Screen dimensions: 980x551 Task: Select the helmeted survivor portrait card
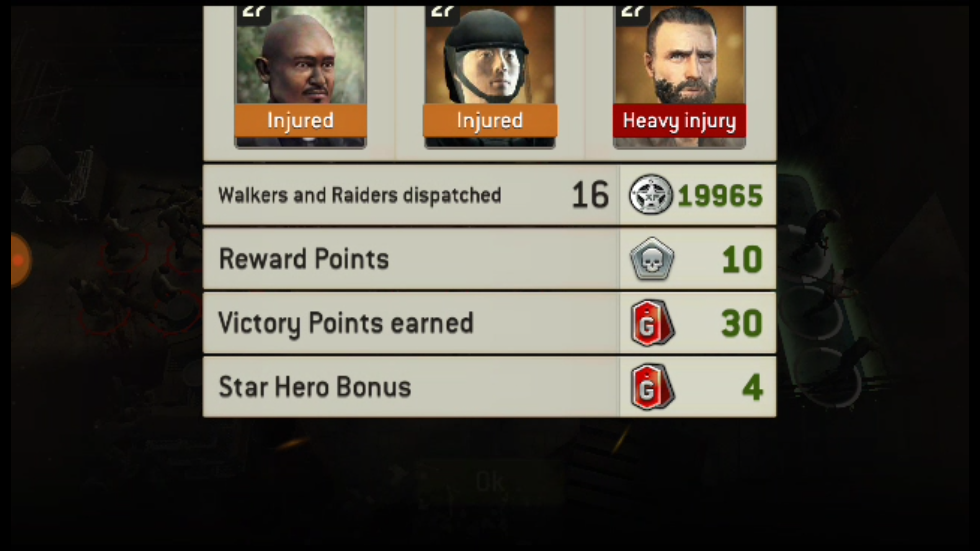tap(490, 77)
